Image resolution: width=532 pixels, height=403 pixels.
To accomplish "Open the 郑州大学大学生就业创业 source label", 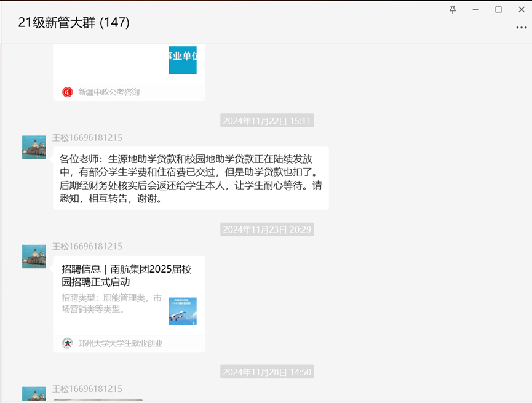I will point(121,343).
